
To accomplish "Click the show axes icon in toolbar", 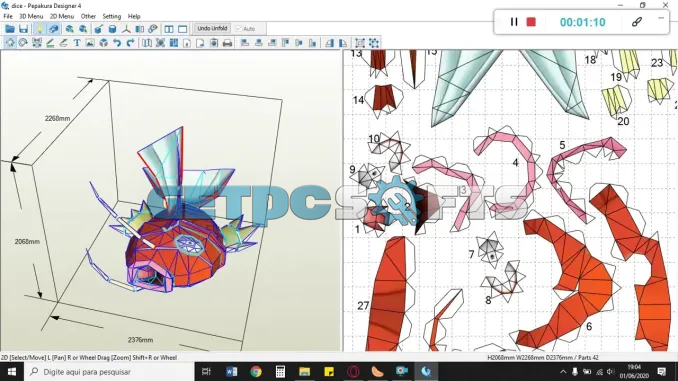I will [126, 29].
